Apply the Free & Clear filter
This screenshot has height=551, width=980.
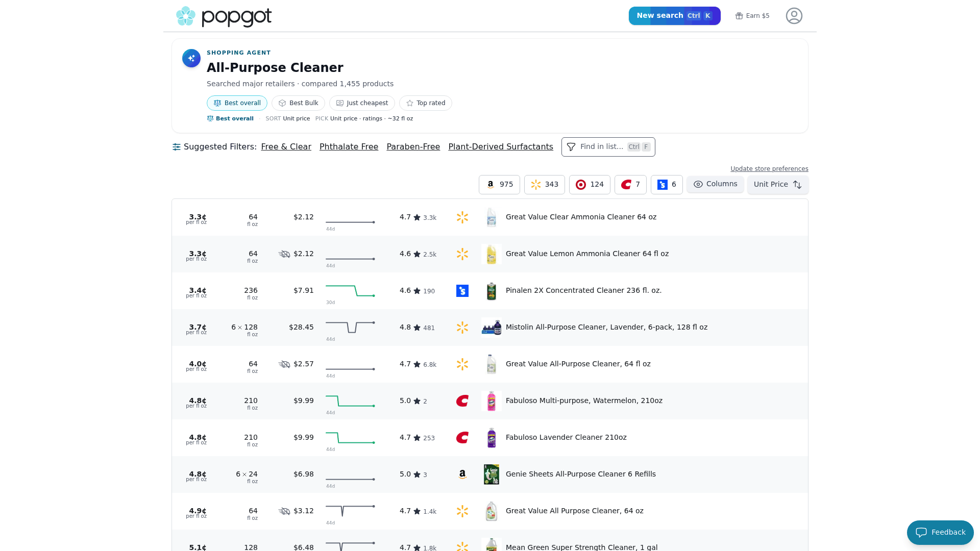click(286, 147)
